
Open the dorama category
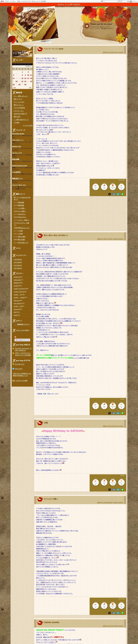(x=17, y=309)
